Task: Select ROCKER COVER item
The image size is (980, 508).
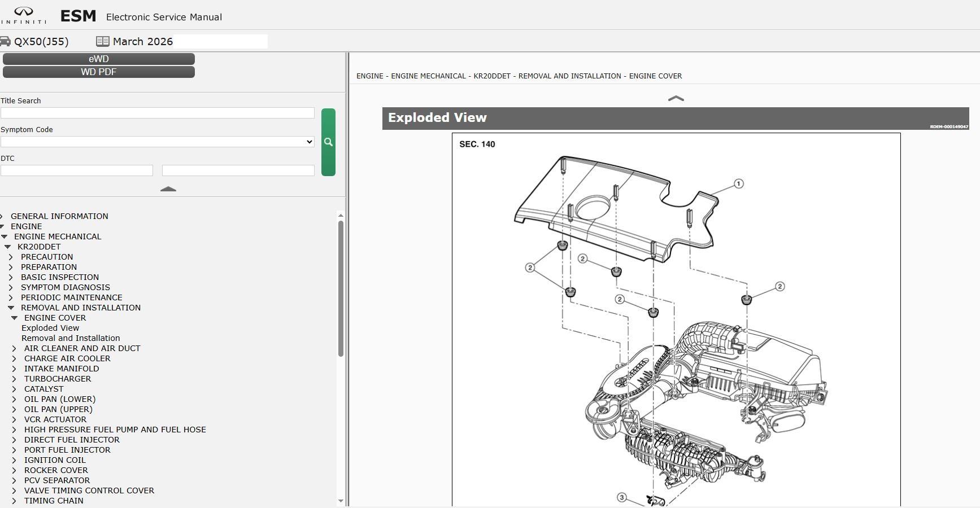Action: 56,470
